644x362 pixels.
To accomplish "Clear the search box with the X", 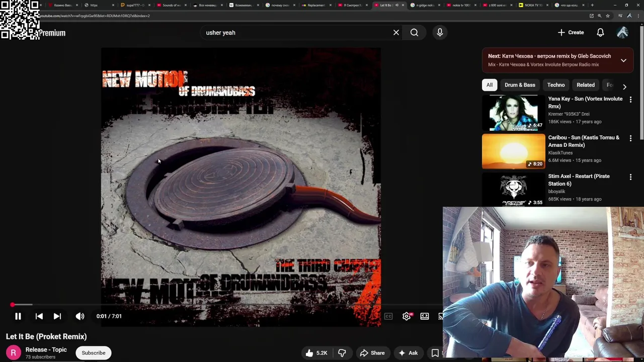I will [396, 33].
